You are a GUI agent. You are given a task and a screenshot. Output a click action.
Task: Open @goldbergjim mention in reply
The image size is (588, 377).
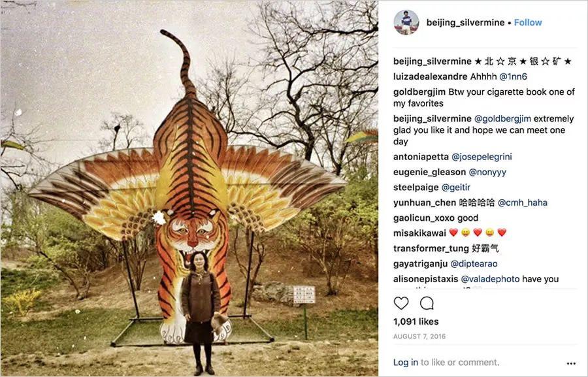point(503,119)
